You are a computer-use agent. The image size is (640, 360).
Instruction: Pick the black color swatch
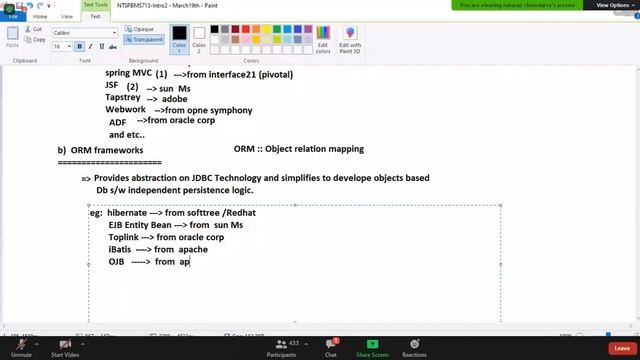click(x=214, y=29)
